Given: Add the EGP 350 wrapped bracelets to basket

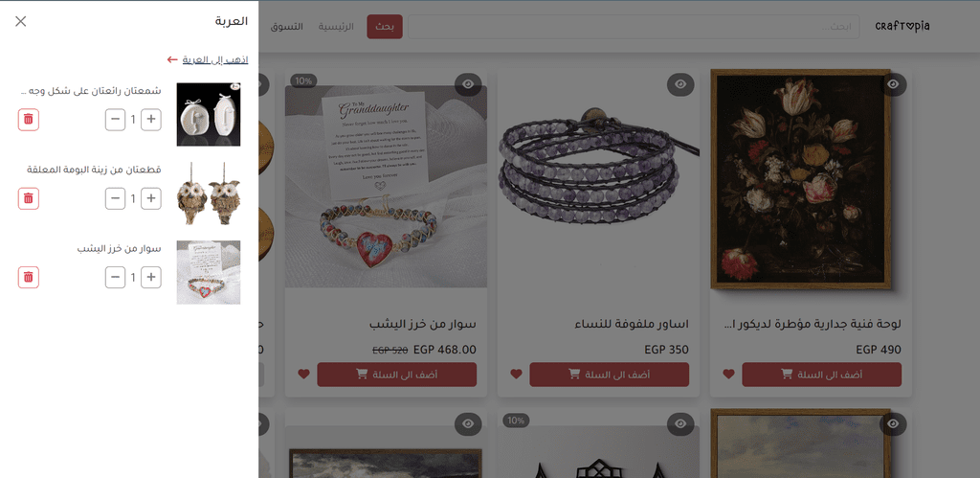Looking at the screenshot, I should (610, 375).
